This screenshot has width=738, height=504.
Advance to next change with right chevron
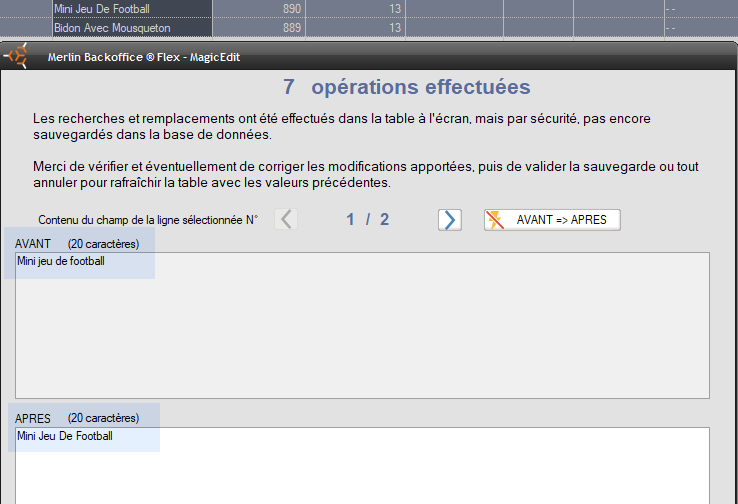[x=450, y=220]
